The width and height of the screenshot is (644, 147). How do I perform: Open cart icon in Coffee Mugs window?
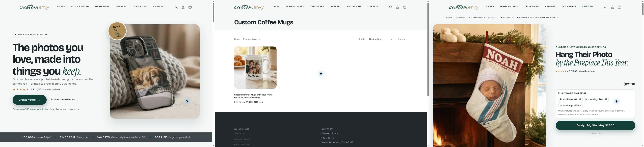405,7
